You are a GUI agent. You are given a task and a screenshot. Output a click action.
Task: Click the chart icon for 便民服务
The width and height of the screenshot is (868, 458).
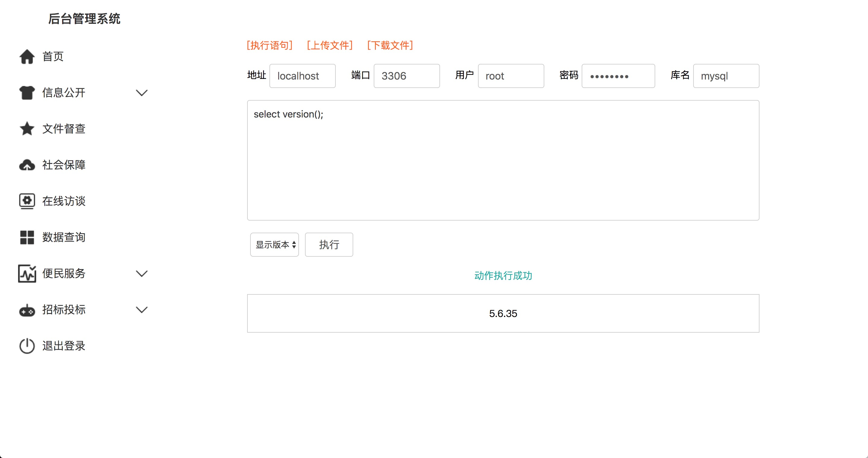click(x=27, y=274)
